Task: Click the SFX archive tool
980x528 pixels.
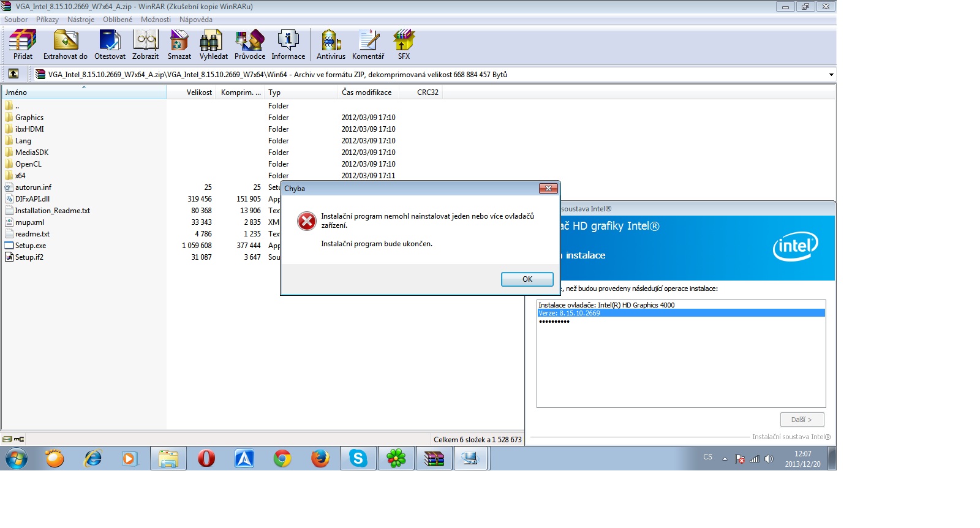Action: 404,45
